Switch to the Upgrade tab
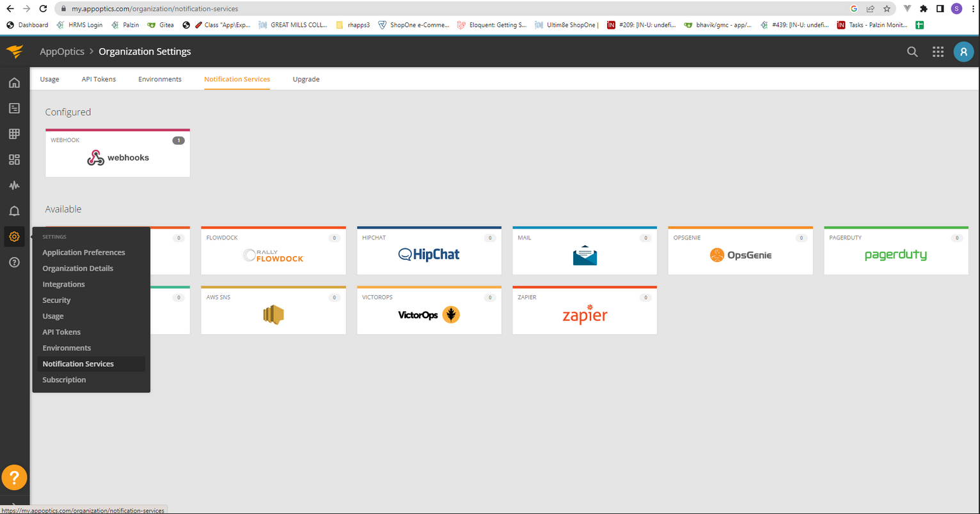 pyautogui.click(x=306, y=79)
